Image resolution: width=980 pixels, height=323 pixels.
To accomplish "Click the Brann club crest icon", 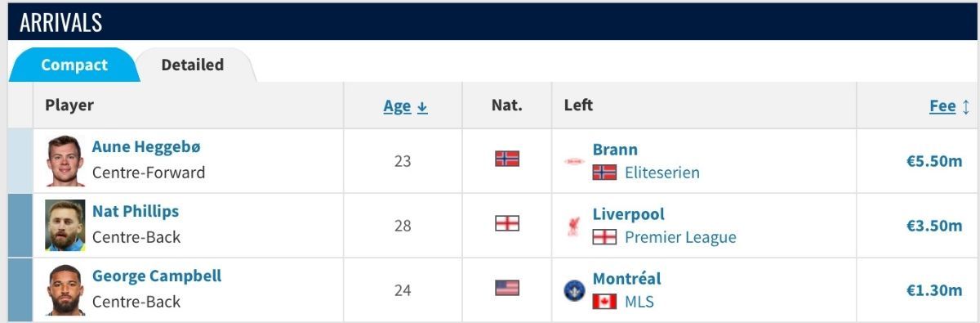I will click(x=573, y=161).
